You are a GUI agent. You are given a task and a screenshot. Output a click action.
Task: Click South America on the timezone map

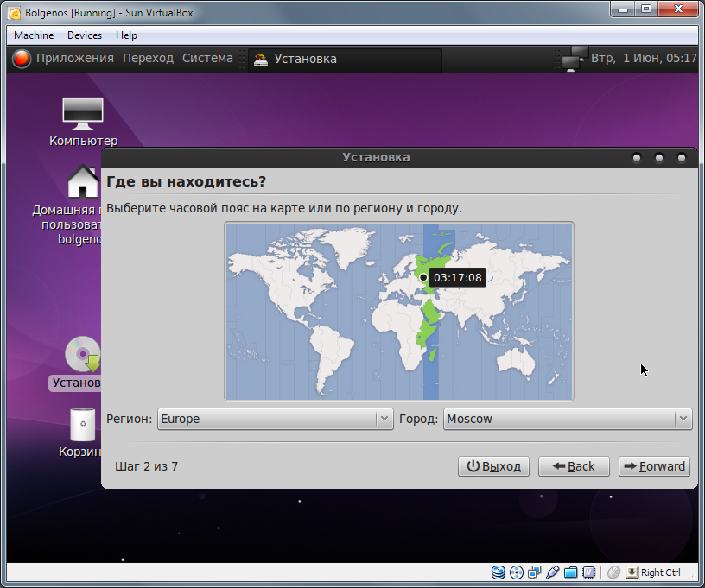332,355
